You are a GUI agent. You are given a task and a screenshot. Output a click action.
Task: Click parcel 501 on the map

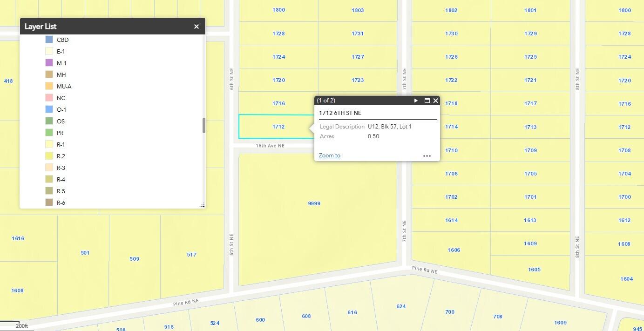click(x=85, y=253)
